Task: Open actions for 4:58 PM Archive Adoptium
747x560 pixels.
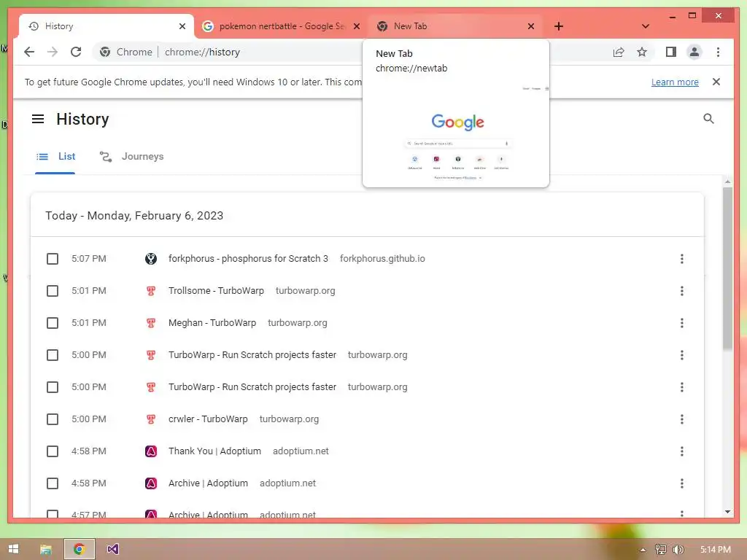Action: [682, 483]
